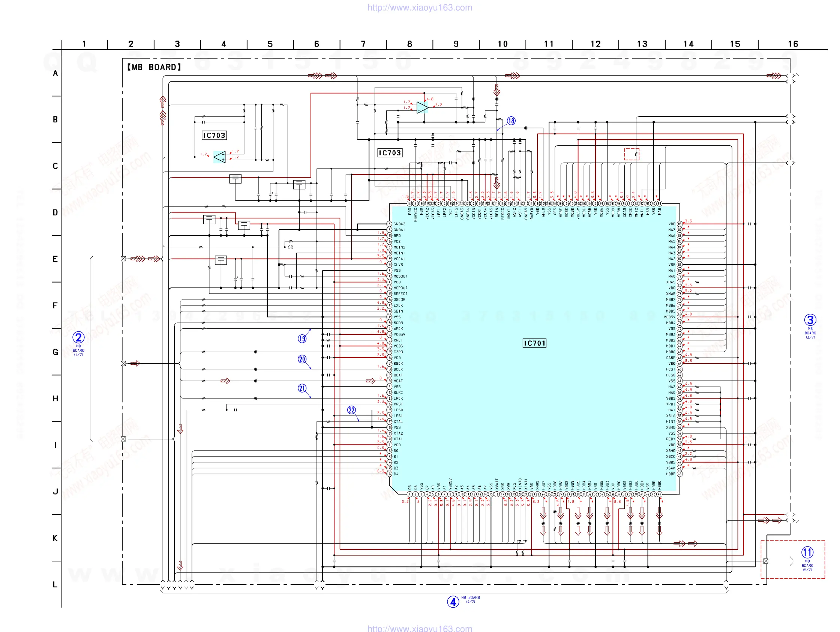Click the circled 18 reference marker
Image resolution: width=840 pixels, height=632 pixels.
(511, 121)
